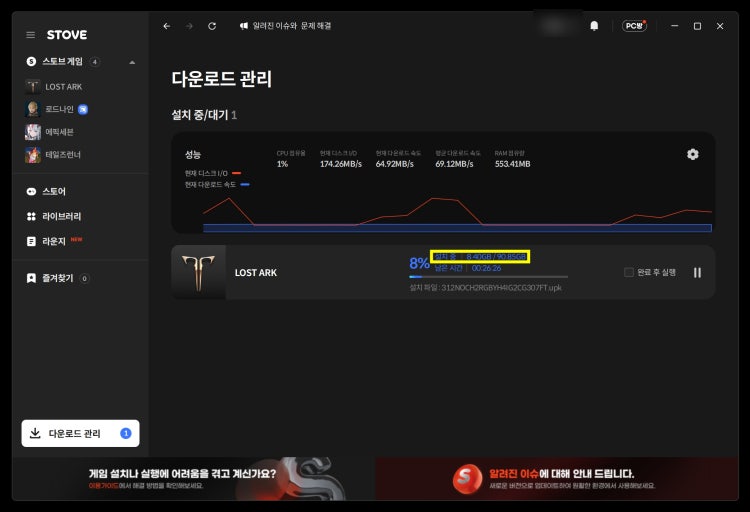This screenshot has width=750, height=512.
Task: Maximize the STOVE window
Action: coord(697,26)
